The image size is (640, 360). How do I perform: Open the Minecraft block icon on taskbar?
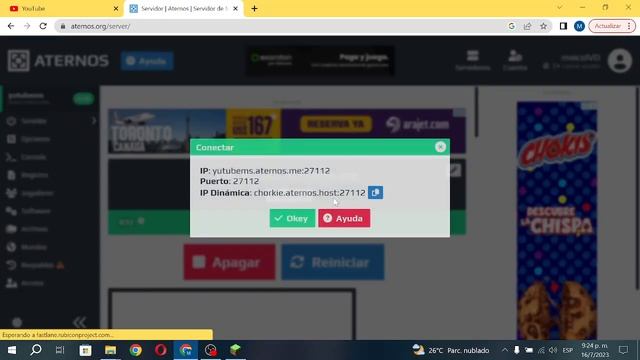click(x=236, y=350)
